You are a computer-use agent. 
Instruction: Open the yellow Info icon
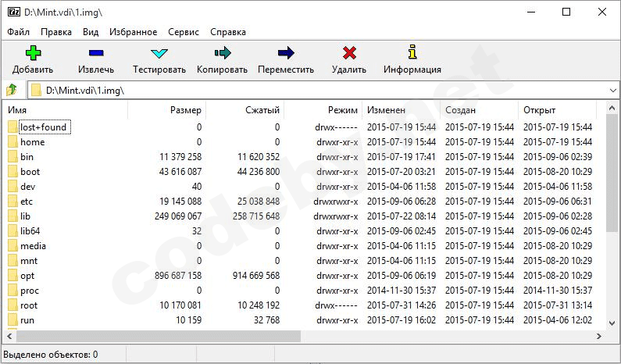[412, 53]
